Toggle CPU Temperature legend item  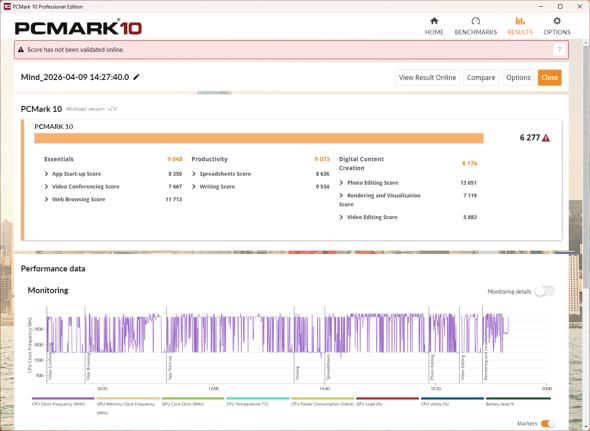point(258,402)
